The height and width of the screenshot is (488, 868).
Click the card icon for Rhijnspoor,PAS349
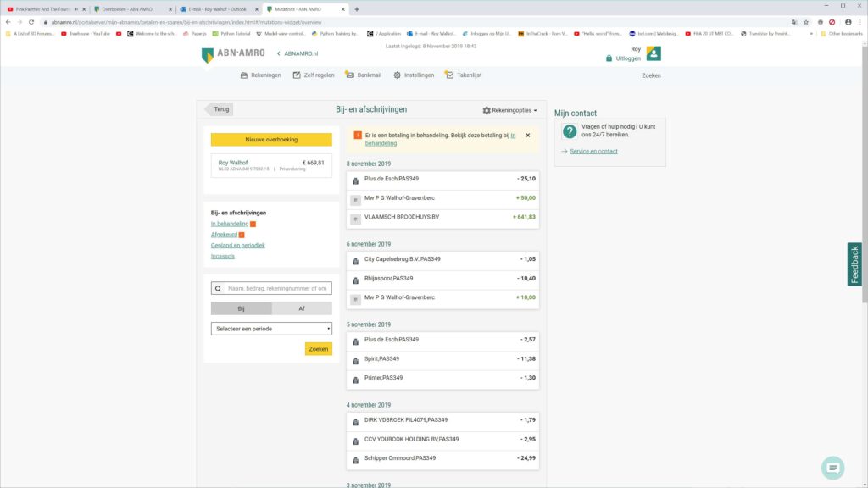(356, 279)
